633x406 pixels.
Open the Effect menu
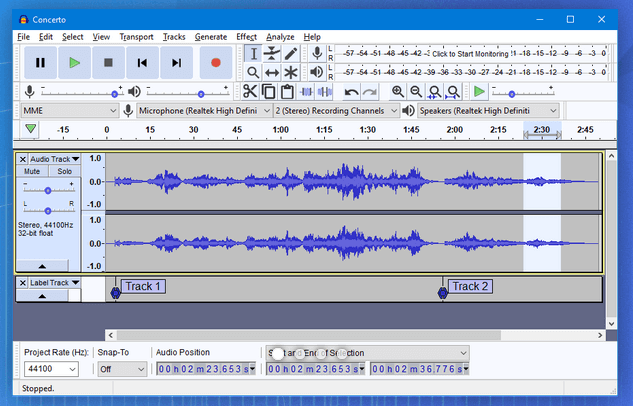coord(246,37)
